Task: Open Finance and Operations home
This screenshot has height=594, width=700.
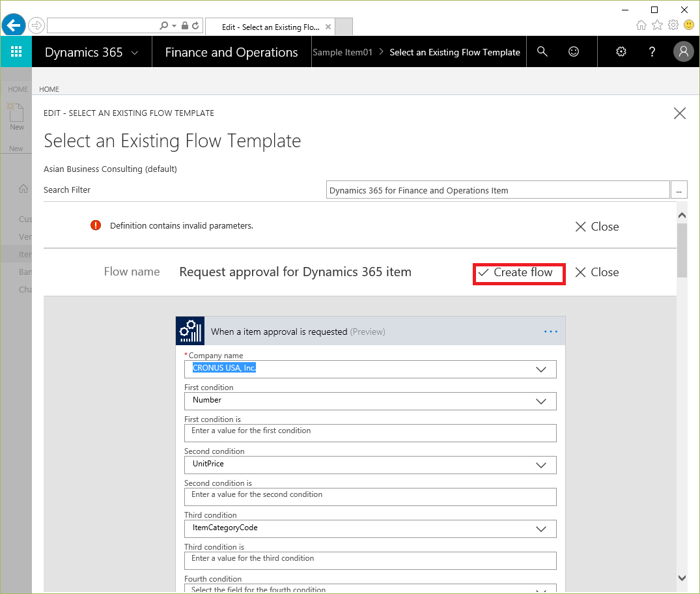Action: (x=231, y=52)
